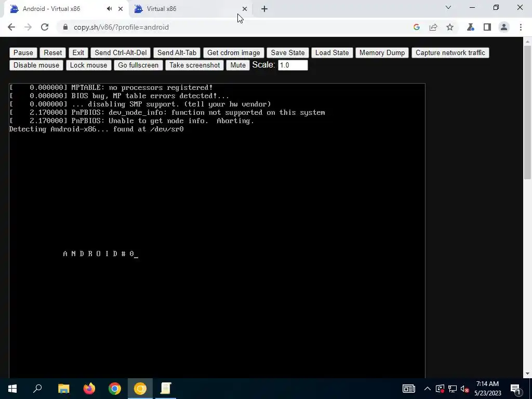The width and height of the screenshot is (532, 399).
Task: Mute audio icon on Android tab
Action: click(109, 9)
